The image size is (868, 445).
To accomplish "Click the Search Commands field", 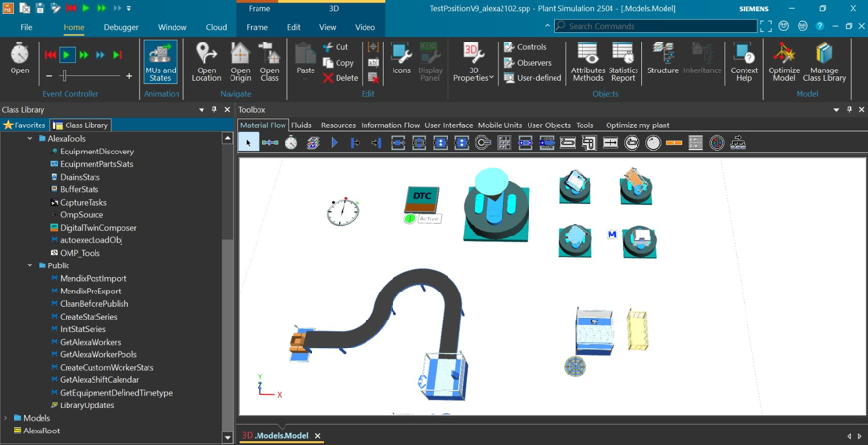I will [x=656, y=26].
